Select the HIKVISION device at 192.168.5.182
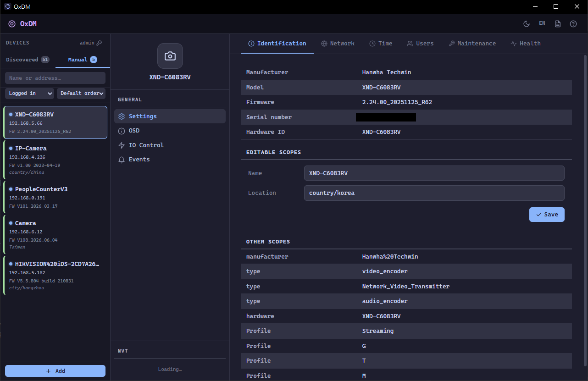 [x=55, y=276]
